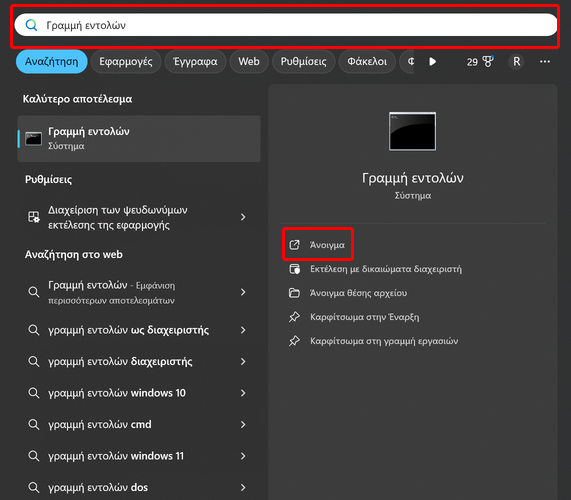This screenshot has width=571, height=500.
Task: Click the search text field containing Γραμμή εντολών
Action: pos(286,25)
